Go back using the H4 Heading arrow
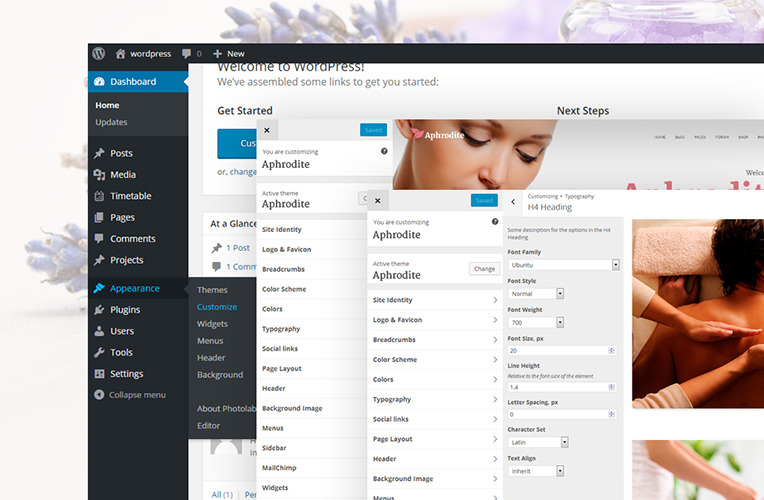 513,202
